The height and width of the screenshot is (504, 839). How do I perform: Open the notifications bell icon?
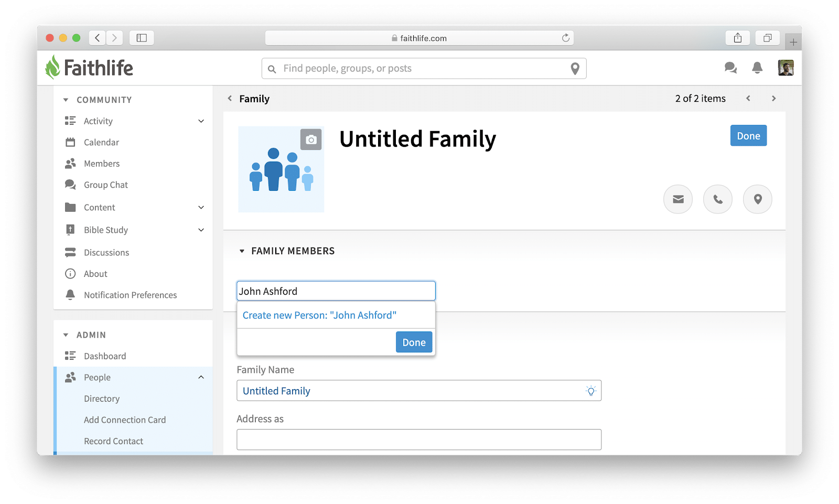[x=757, y=68]
